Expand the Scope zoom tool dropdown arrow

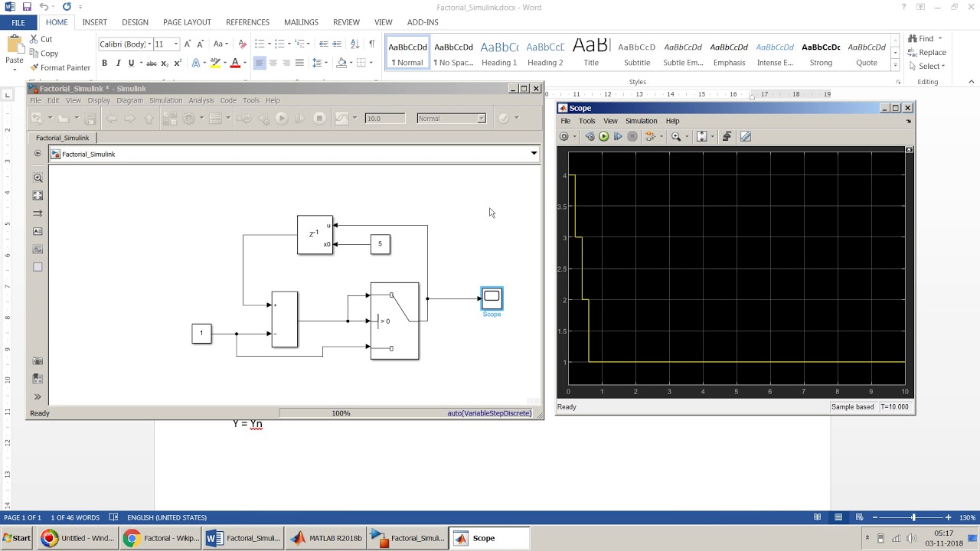pos(687,137)
